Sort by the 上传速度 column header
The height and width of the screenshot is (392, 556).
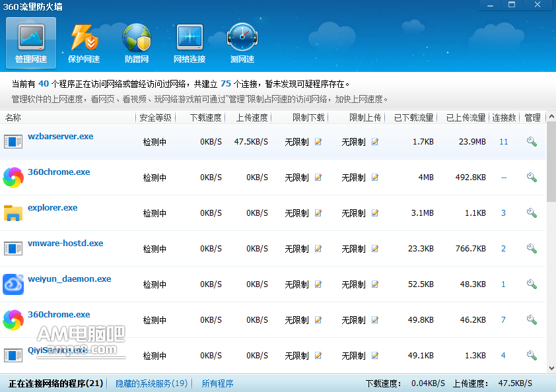coord(252,117)
